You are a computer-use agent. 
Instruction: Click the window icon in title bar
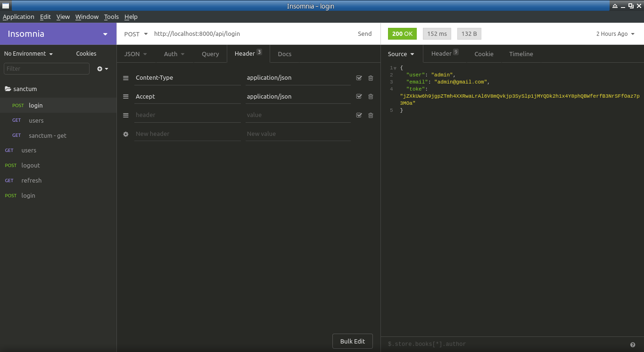6,6
